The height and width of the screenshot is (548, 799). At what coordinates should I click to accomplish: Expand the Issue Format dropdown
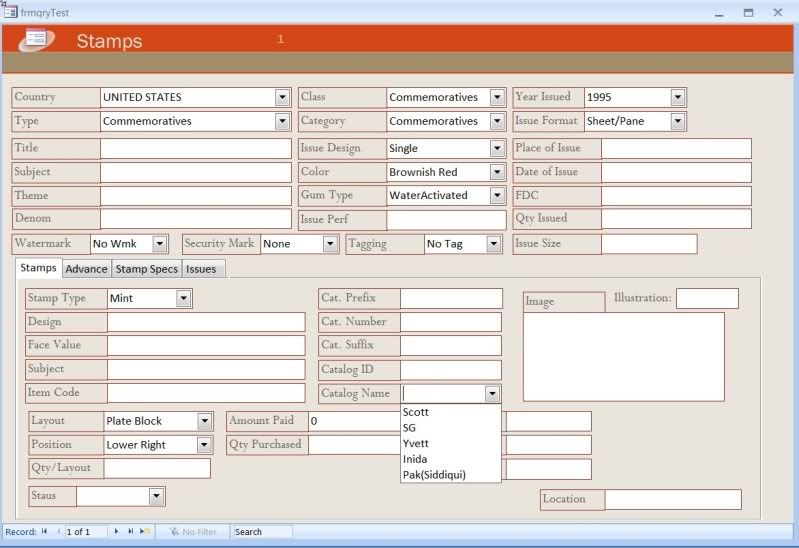[677, 121]
